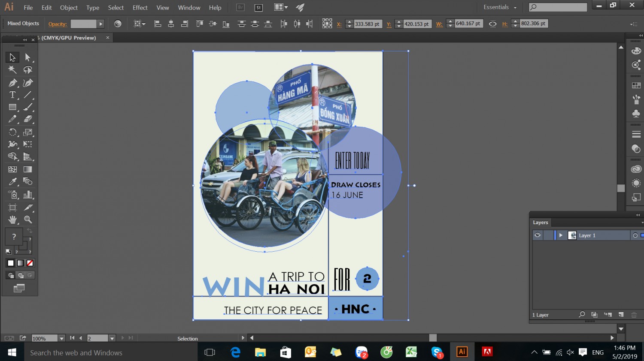Set paint mode to Gradient

coord(20,263)
